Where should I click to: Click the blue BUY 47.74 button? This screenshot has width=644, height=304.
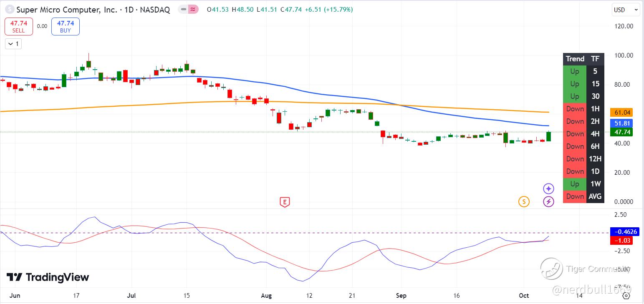click(x=66, y=27)
